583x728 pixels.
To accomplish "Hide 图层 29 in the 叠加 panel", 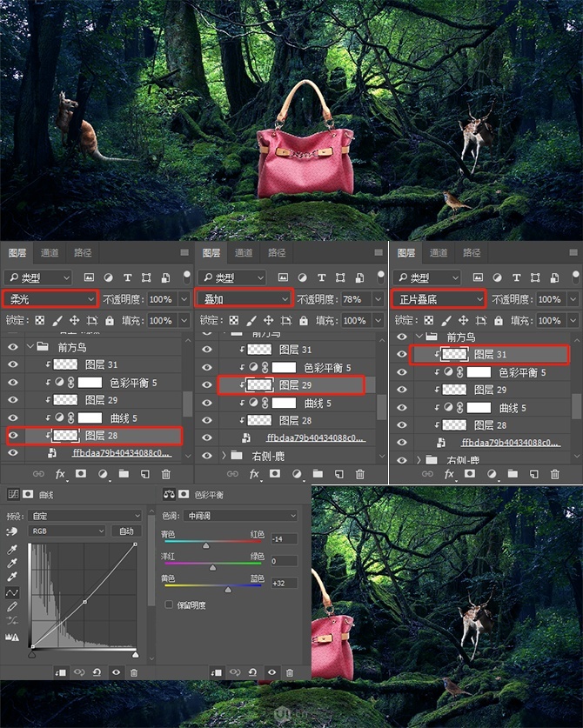I will (207, 385).
